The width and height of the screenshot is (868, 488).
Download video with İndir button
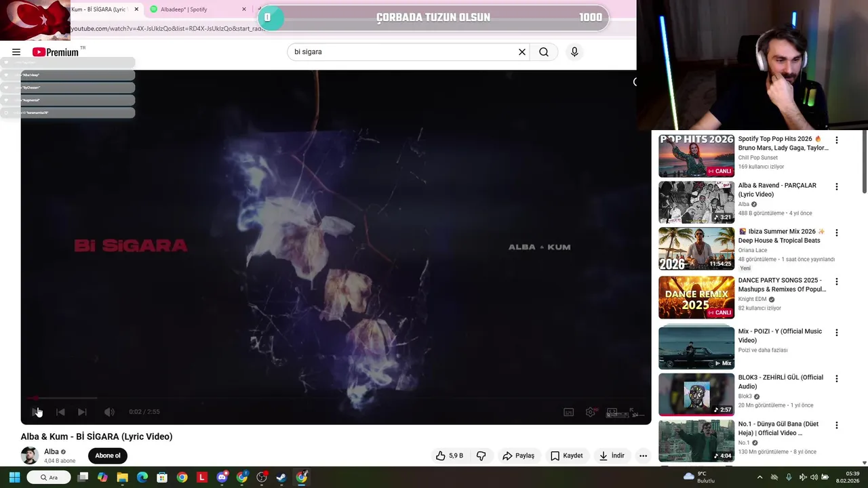pos(611,456)
